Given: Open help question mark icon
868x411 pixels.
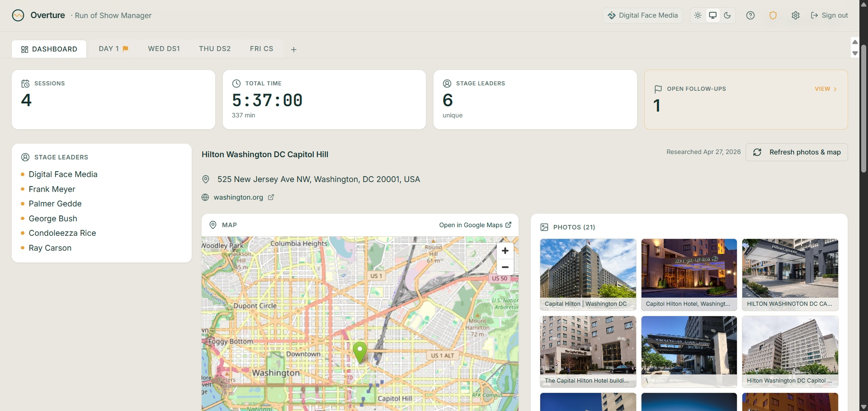Looking at the screenshot, I should coord(750,15).
